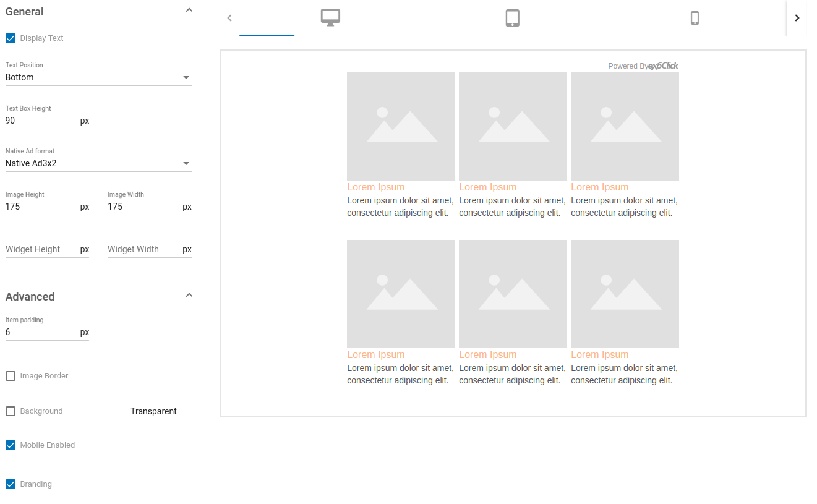Screen dimensions: 817x504
Task: Click the Transparent background color value
Action: (153, 411)
